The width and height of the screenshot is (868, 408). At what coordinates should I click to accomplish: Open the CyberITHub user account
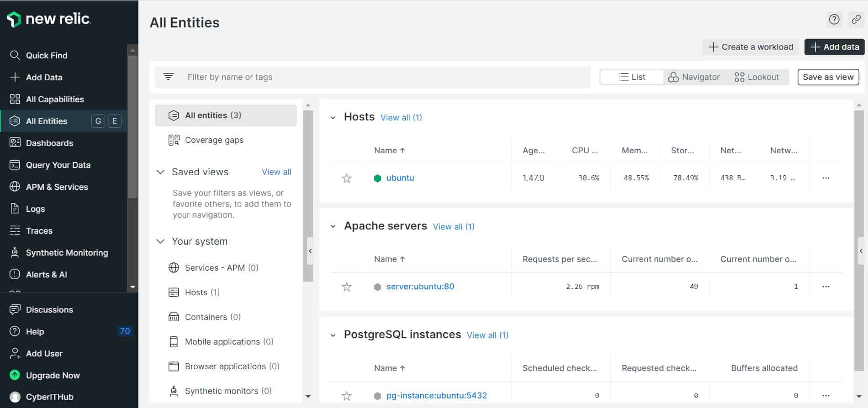49,397
